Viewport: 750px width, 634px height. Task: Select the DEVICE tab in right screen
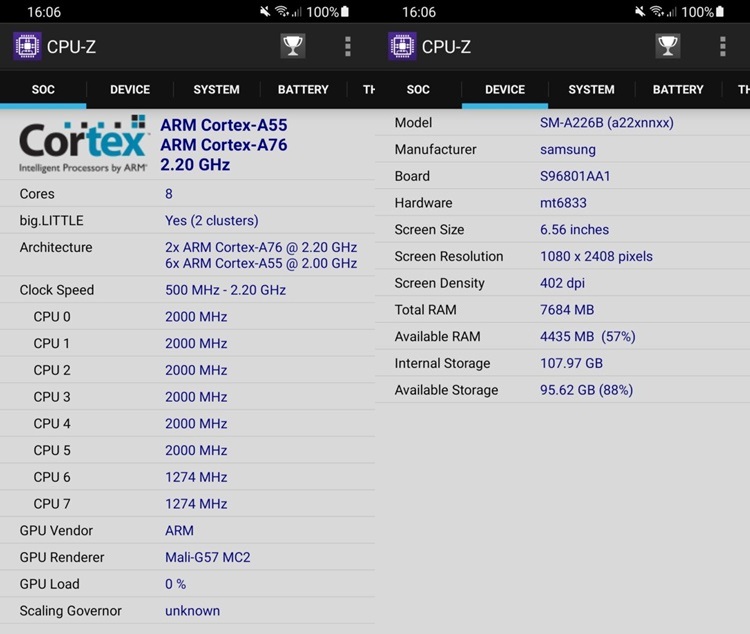(505, 89)
